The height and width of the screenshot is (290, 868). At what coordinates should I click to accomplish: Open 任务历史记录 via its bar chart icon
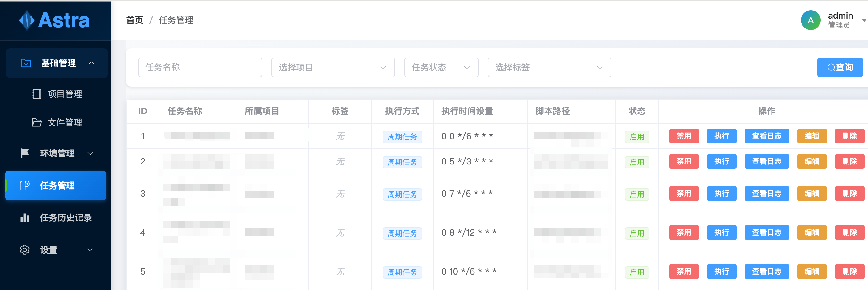tap(25, 218)
